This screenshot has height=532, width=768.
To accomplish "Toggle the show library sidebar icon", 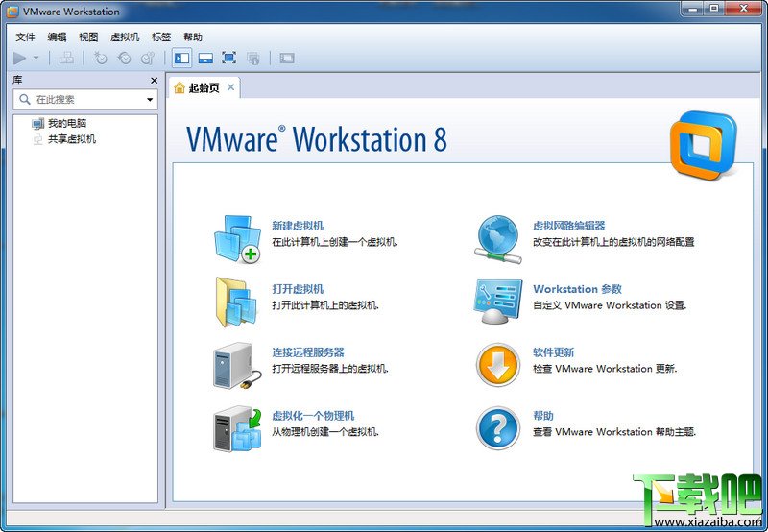I will (181, 59).
